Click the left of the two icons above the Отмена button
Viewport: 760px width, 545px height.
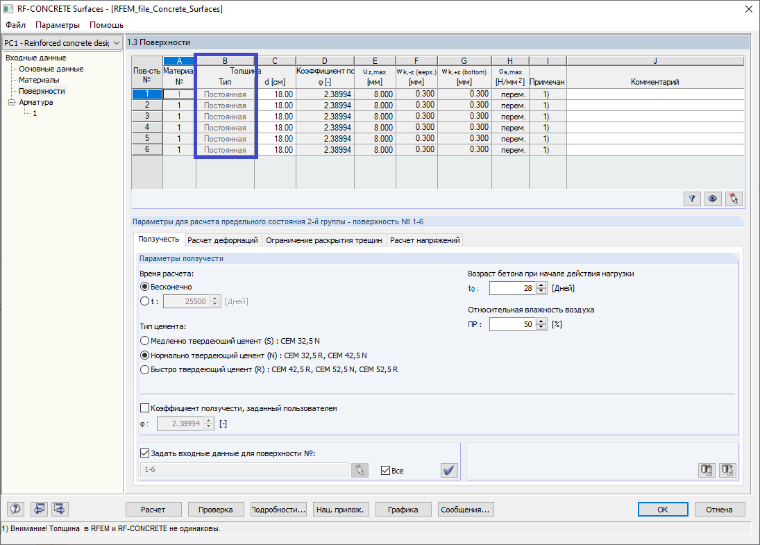706,470
